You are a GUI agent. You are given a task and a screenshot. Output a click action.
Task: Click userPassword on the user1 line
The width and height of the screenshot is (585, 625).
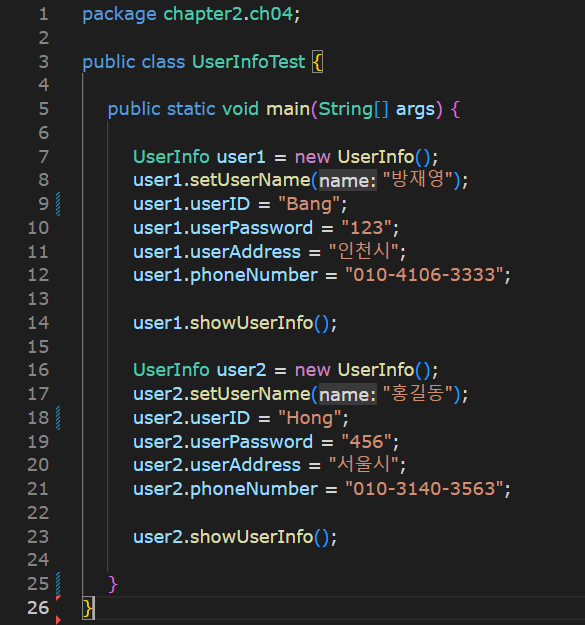click(251, 228)
